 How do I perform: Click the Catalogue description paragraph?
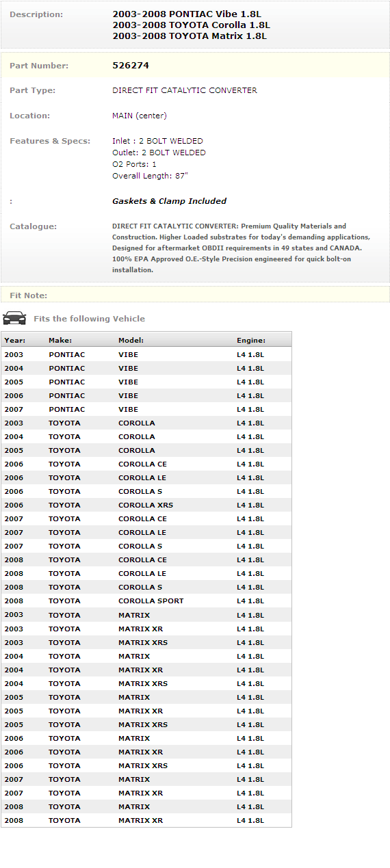tap(242, 248)
